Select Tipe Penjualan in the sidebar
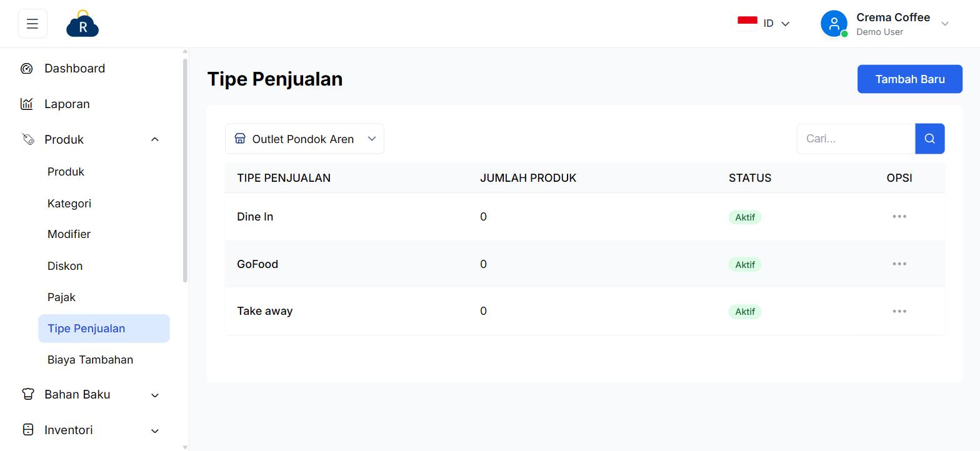The image size is (980, 451). pyautogui.click(x=104, y=329)
